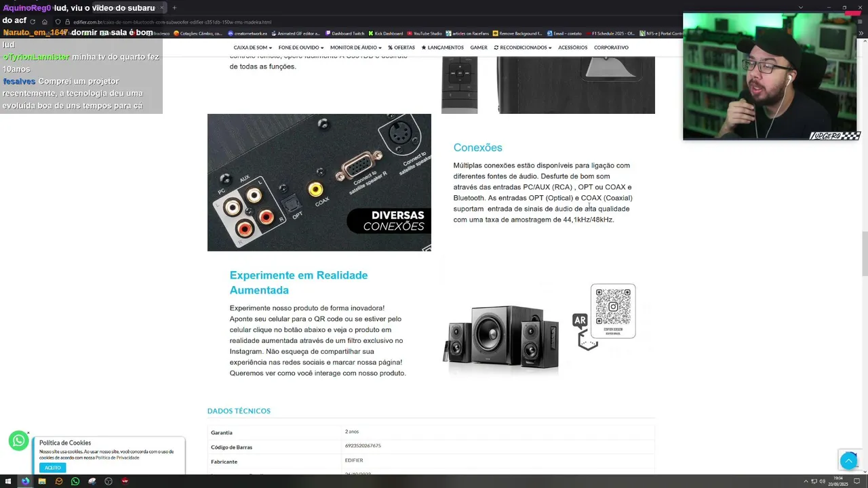The width and height of the screenshot is (868, 488).
Task: Open the Windows Start menu
Action: click(x=9, y=481)
